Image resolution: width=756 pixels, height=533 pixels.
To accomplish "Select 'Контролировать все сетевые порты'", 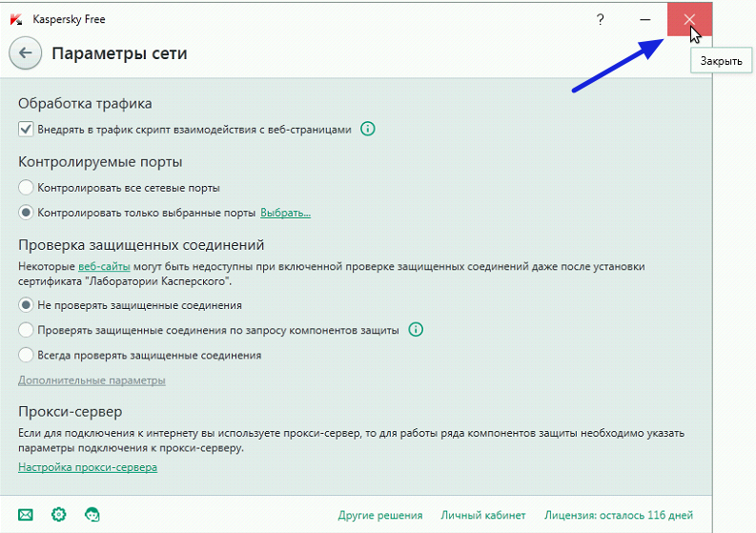I will [26, 187].
